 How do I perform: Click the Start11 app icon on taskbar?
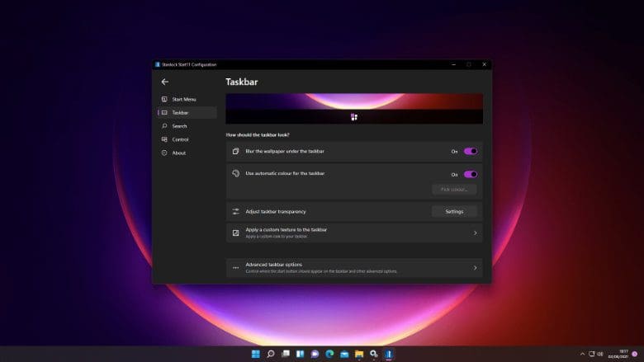tap(389, 354)
